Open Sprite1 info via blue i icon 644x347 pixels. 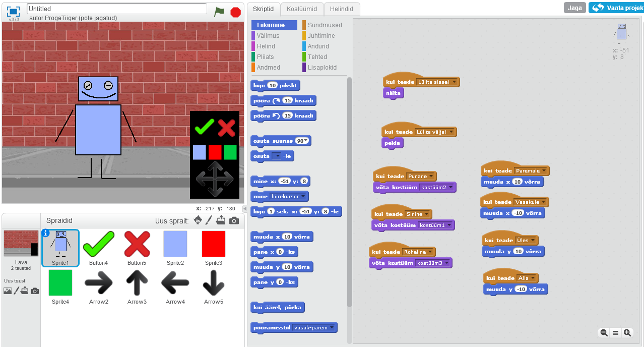pyautogui.click(x=46, y=233)
